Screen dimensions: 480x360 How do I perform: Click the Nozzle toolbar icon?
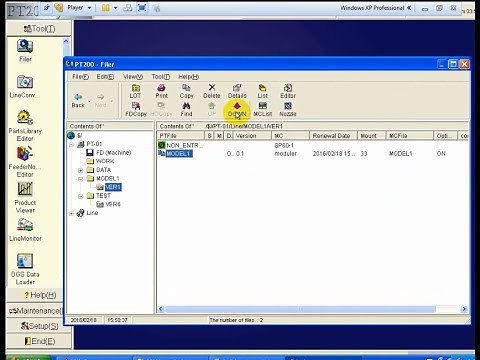pos(288,109)
